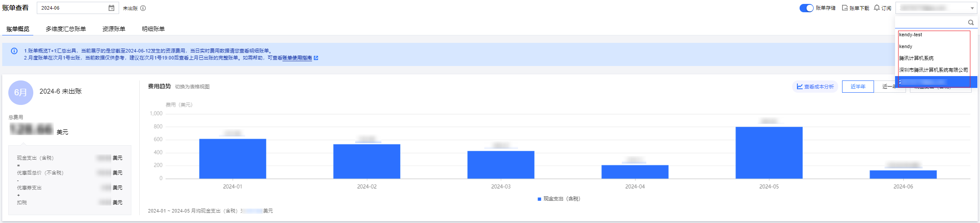
Task: Select kendy-test from the account list
Action: point(910,35)
